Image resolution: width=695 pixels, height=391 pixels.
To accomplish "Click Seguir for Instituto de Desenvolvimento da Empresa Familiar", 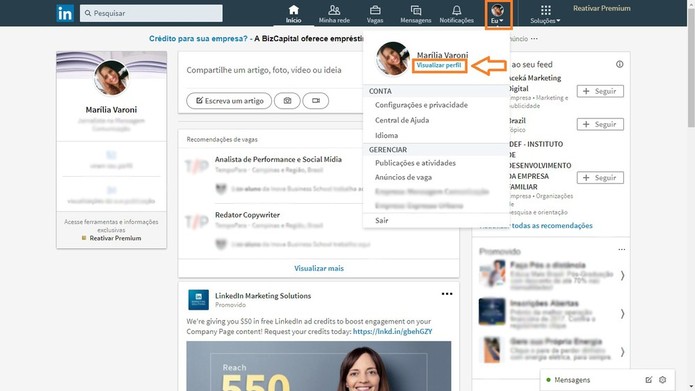I will click(600, 177).
